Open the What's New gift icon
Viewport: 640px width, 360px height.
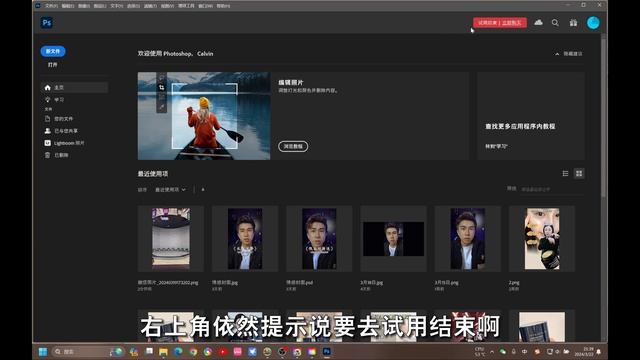pyautogui.click(x=573, y=23)
